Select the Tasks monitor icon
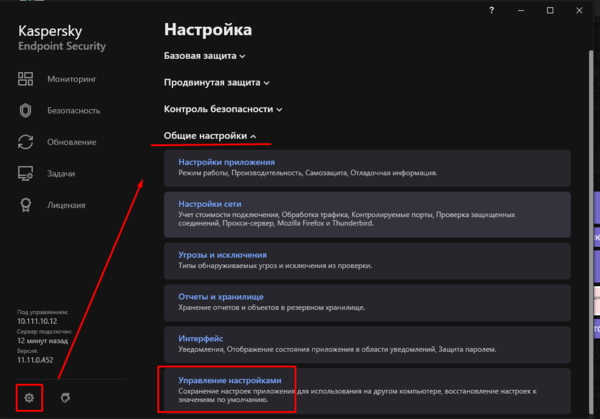This screenshot has width=600, height=419. tap(28, 174)
